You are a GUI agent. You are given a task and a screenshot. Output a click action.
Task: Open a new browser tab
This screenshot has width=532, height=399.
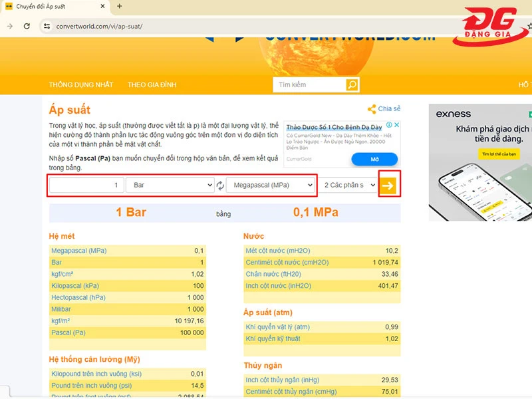120,6
